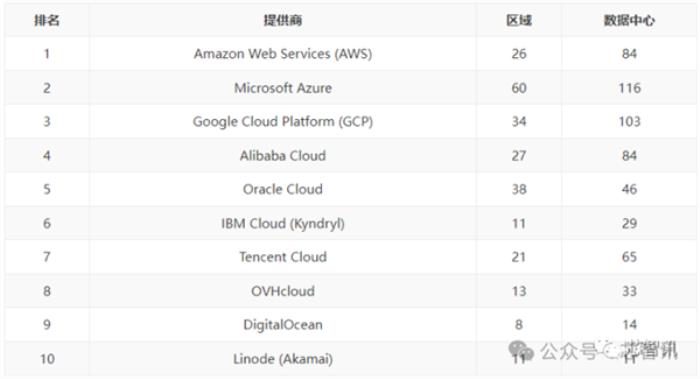Click the Linode (Akamai) provider cell
700x379 pixels.
tap(283, 359)
